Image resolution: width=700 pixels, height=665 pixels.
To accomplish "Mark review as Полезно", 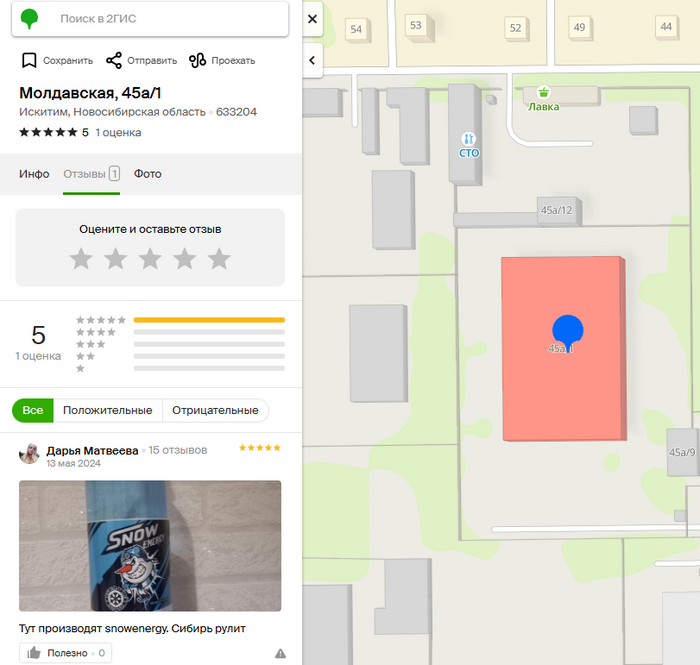I will pyautogui.click(x=65, y=653).
